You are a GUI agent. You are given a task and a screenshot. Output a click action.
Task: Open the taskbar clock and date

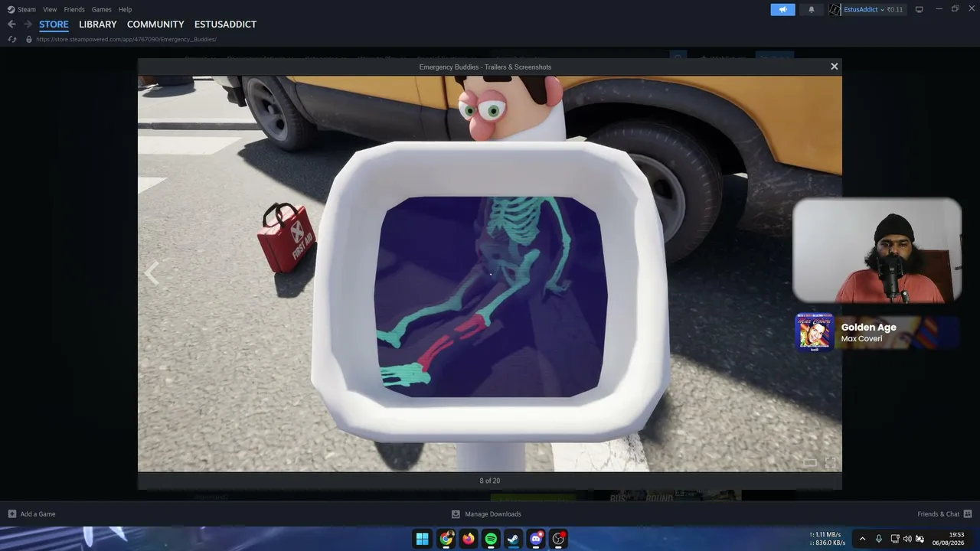pyautogui.click(x=949, y=539)
